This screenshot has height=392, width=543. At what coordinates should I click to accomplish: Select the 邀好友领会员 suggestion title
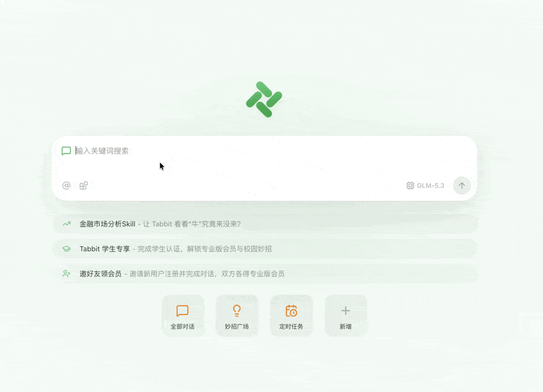100,274
